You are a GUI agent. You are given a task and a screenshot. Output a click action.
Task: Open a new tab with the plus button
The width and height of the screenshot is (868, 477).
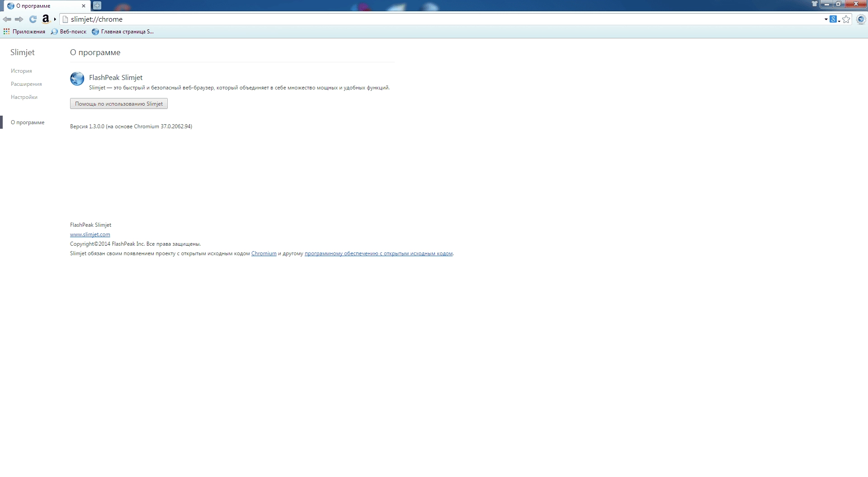pos(97,6)
